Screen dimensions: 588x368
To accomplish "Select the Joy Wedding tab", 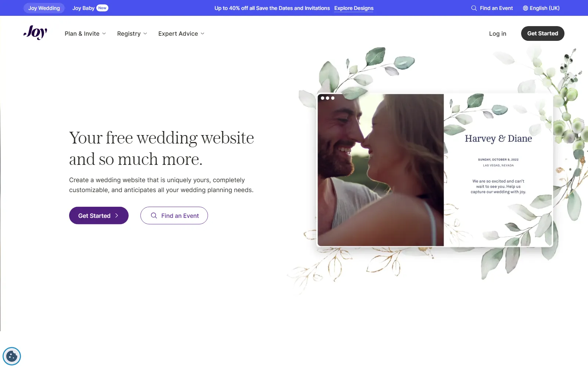I will click(44, 8).
